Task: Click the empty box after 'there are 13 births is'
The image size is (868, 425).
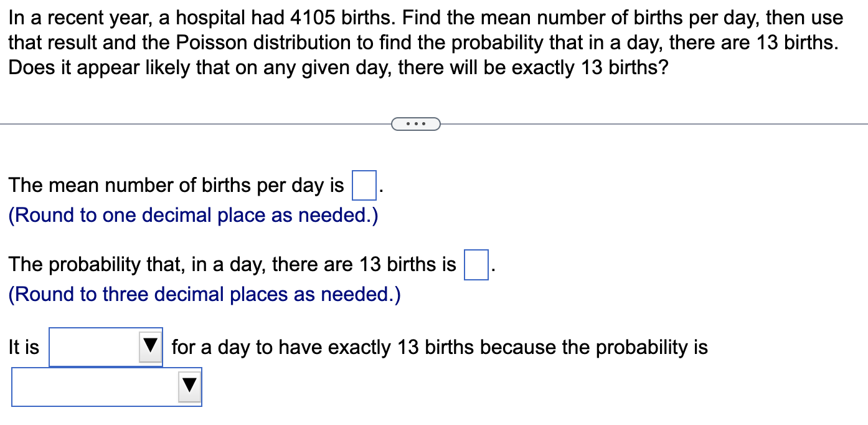Action: click(x=476, y=264)
